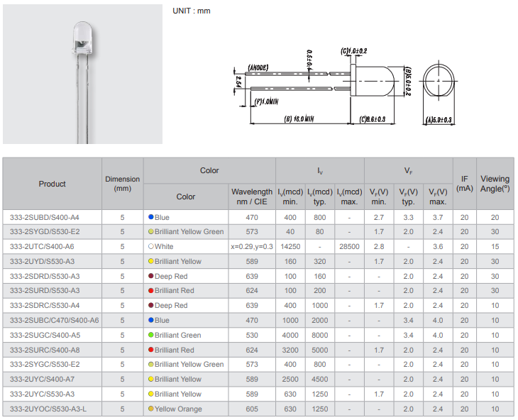The height and width of the screenshot is (420, 518).
Task: Click the Wavelength nm / CIE header
Action: click(x=252, y=197)
